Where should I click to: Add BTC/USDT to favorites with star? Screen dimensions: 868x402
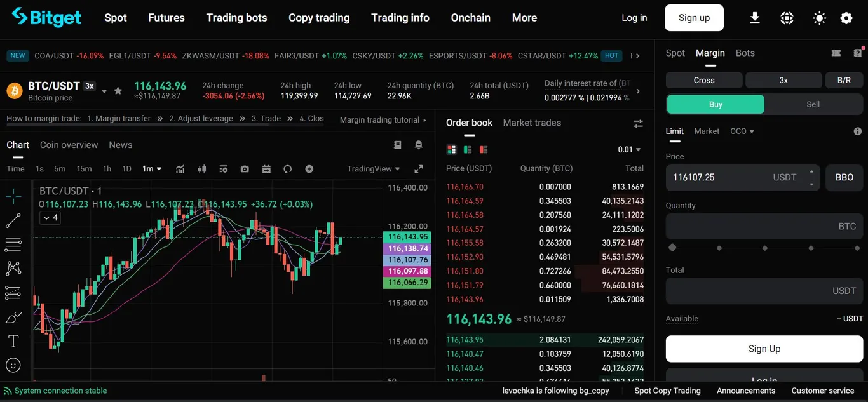coord(118,91)
